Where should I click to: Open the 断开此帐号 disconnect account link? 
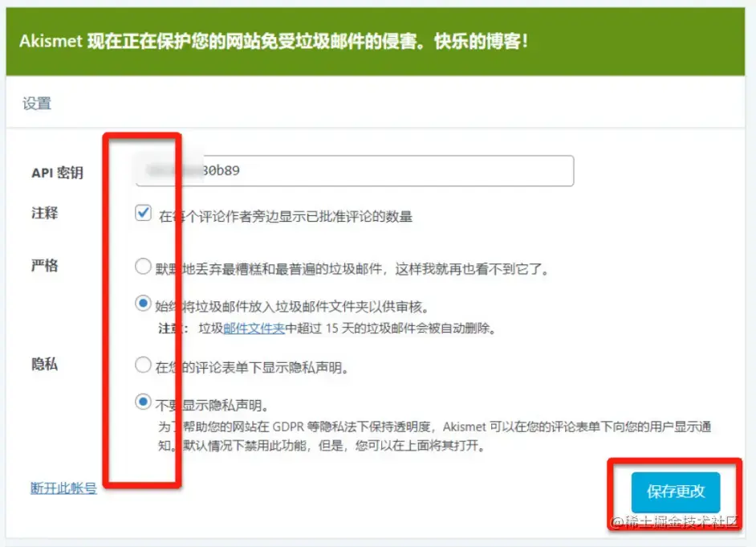(63, 488)
